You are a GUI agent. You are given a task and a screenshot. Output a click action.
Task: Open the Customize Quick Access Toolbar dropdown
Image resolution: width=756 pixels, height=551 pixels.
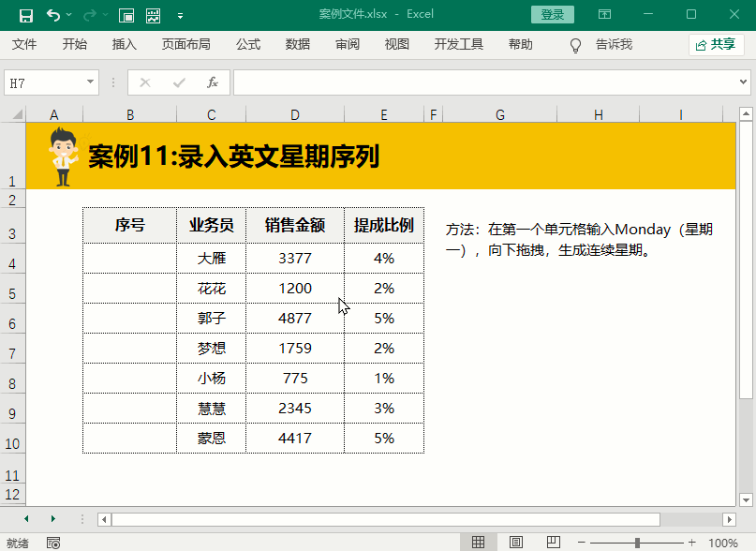pyautogui.click(x=180, y=15)
